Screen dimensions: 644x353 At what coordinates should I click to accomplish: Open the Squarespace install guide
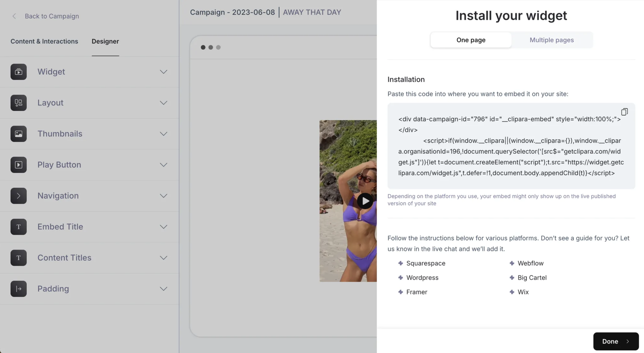point(426,263)
